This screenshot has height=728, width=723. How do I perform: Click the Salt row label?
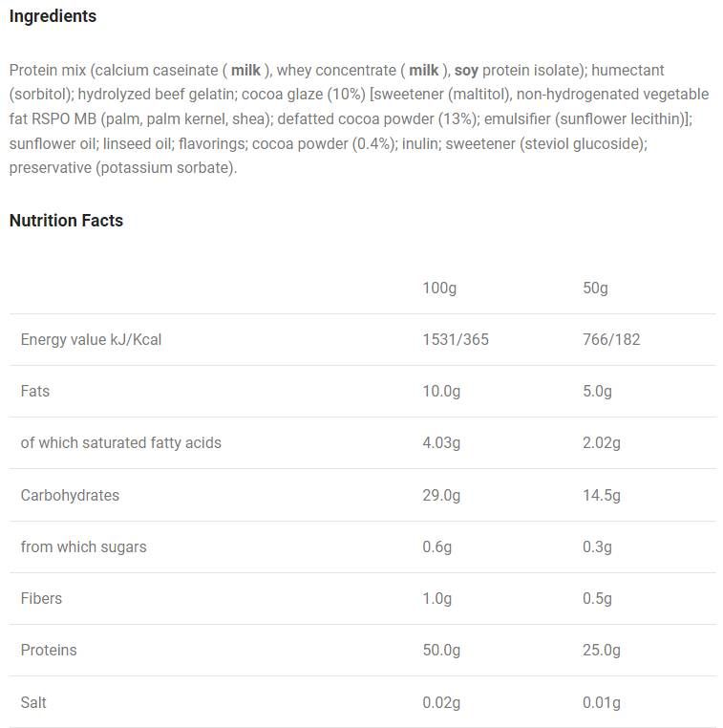pyautogui.click(x=33, y=702)
